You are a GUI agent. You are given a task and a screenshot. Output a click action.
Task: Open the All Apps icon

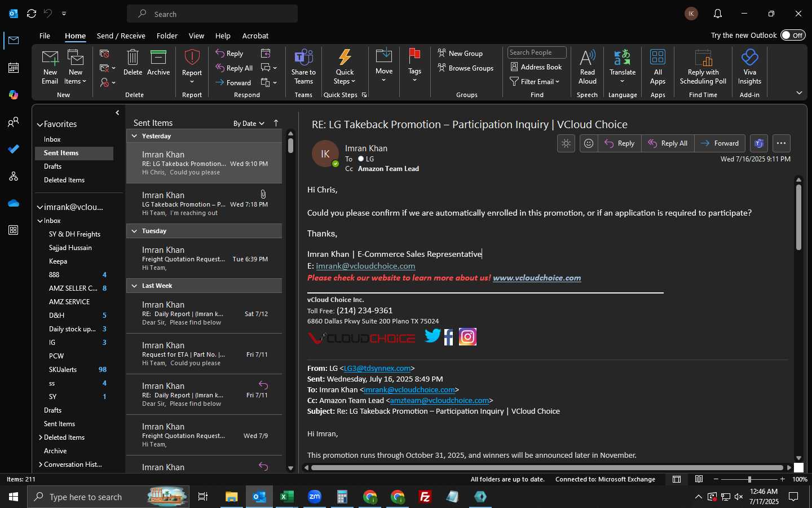657,58
